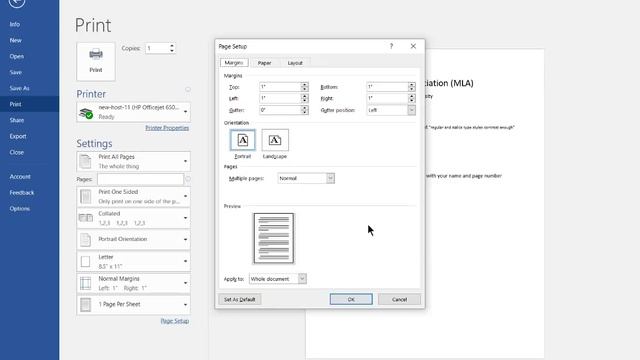
Task: Click the Pages info circle icon
Action: [x=188, y=178]
